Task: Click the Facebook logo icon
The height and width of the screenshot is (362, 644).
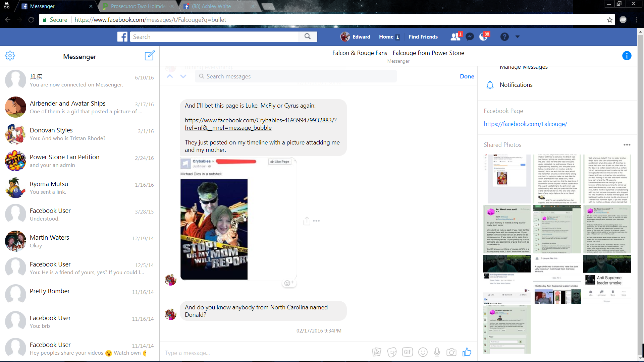Action: [x=122, y=37]
